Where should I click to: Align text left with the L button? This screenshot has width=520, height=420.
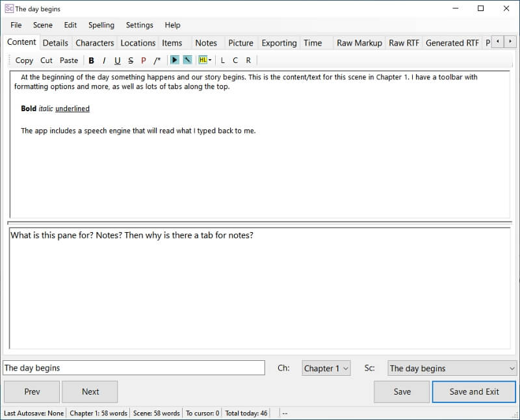coord(223,60)
